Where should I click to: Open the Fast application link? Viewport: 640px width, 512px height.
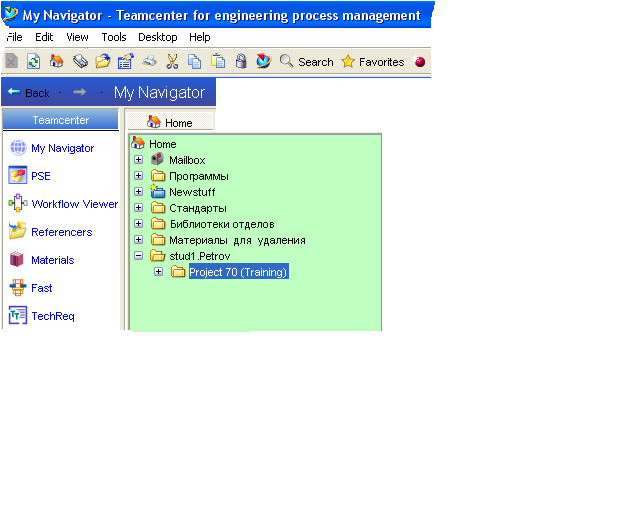42,288
